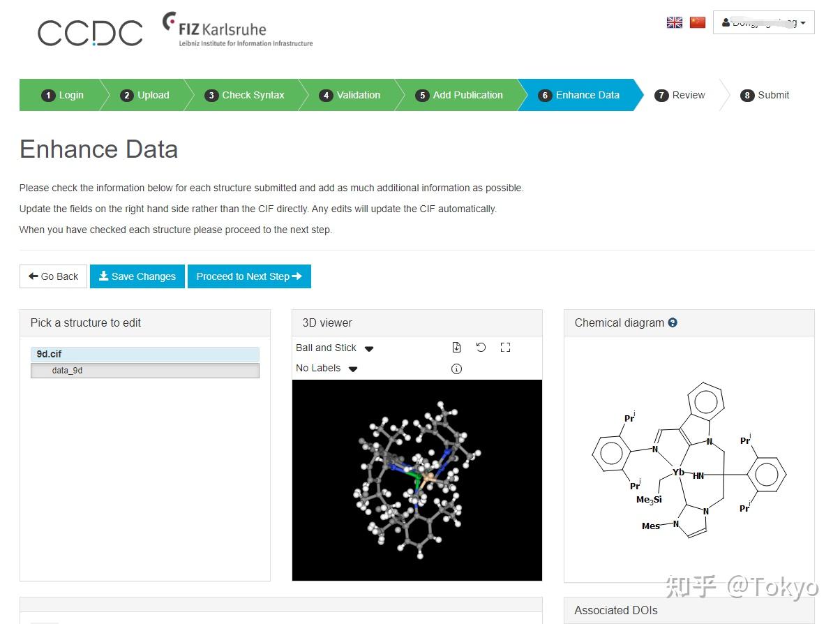Go to Add Publication step
This screenshot has width=840, height=624.
460,95
